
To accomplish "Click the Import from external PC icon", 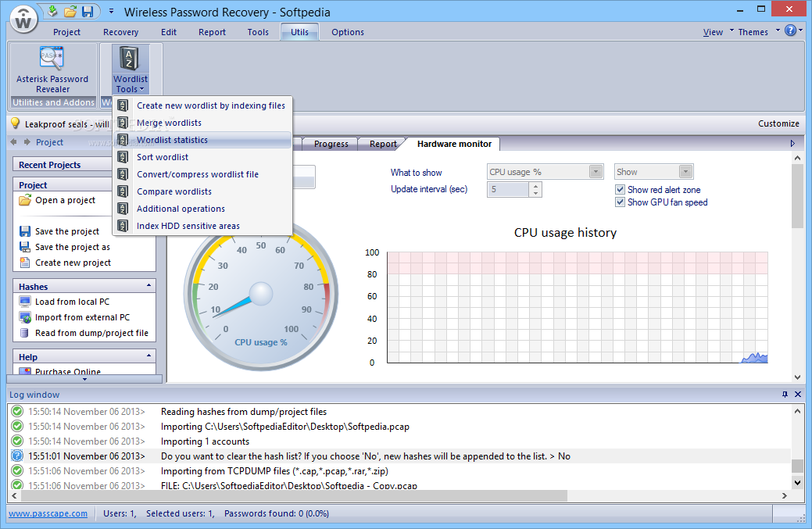I will point(25,317).
